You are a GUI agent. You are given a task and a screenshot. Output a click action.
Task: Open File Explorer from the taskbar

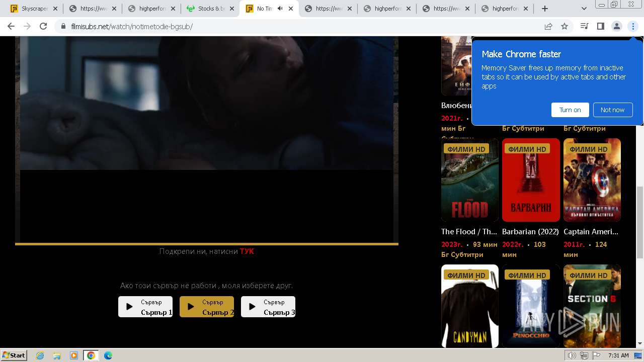point(57,355)
